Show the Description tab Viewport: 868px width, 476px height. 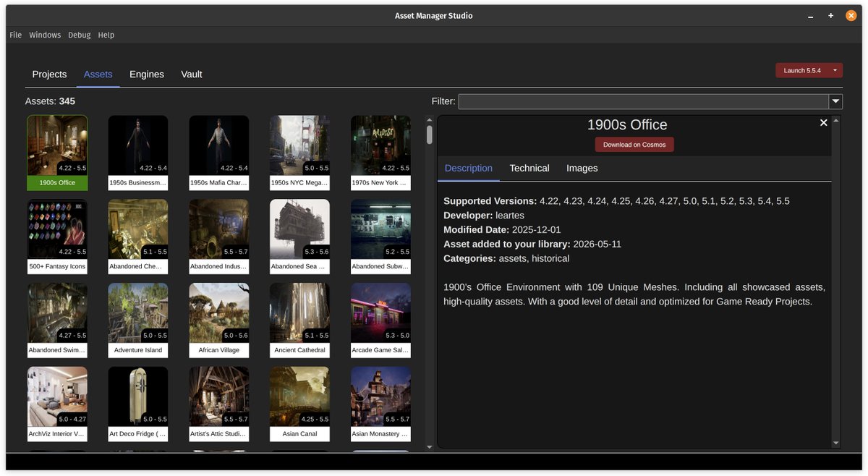click(469, 168)
